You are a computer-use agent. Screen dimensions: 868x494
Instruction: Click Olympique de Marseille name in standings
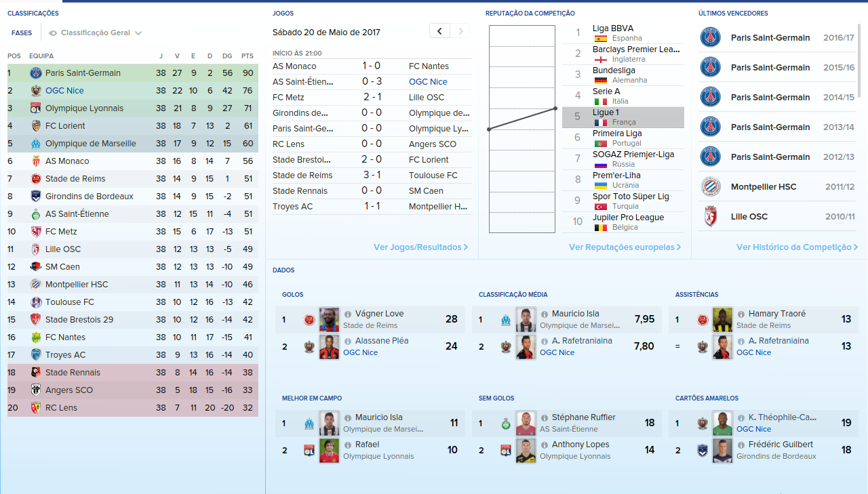click(x=91, y=143)
